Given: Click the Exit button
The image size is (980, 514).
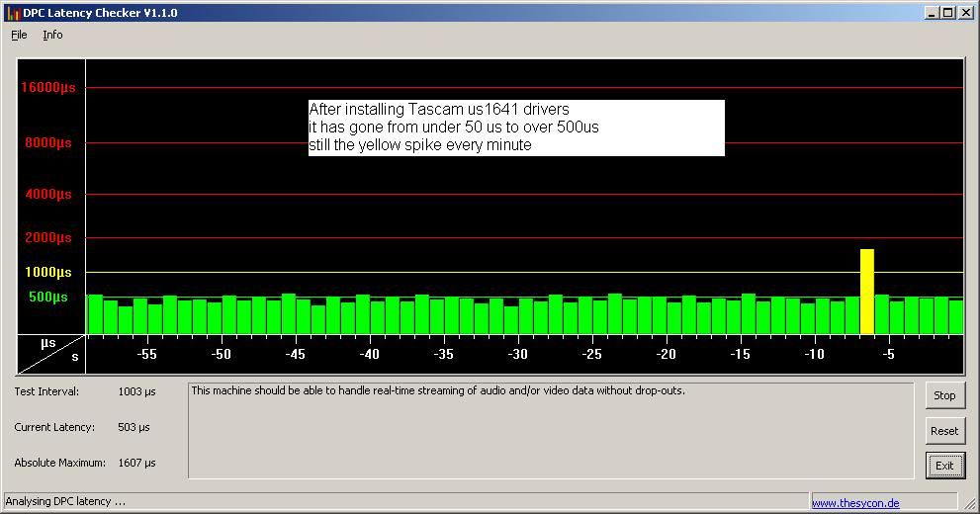Looking at the screenshot, I should 944,466.
